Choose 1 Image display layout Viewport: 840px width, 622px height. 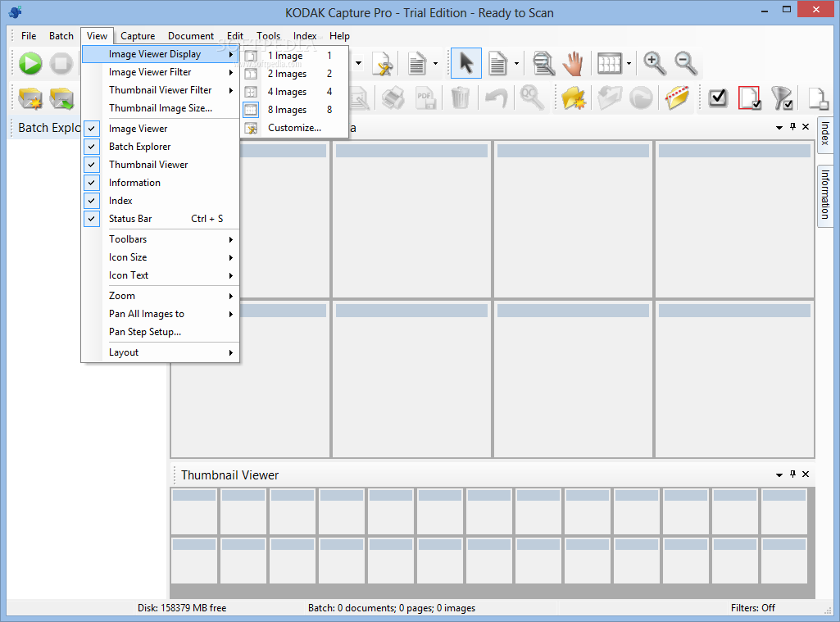click(x=295, y=56)
